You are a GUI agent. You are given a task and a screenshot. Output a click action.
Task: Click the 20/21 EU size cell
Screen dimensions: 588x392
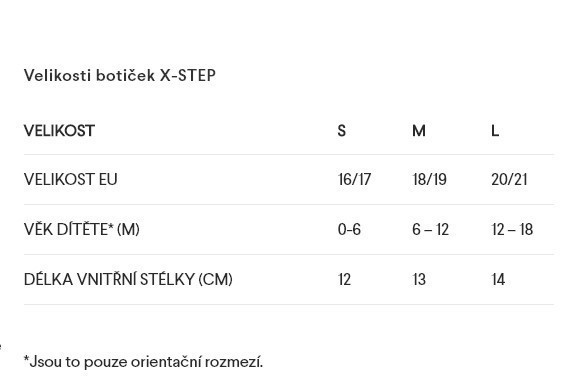point(509,179)
